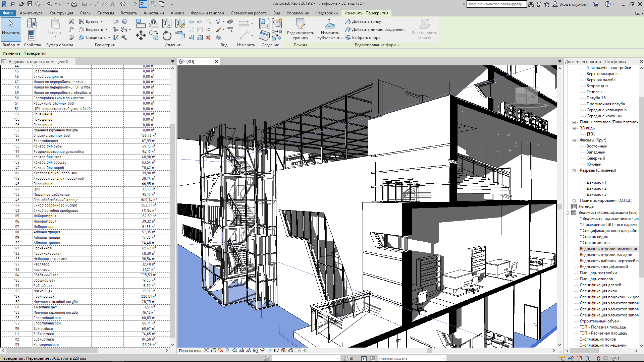Toggle visual style in view control bar
The height and width of the screenshot is (362, 644).
tap(213, 350)
